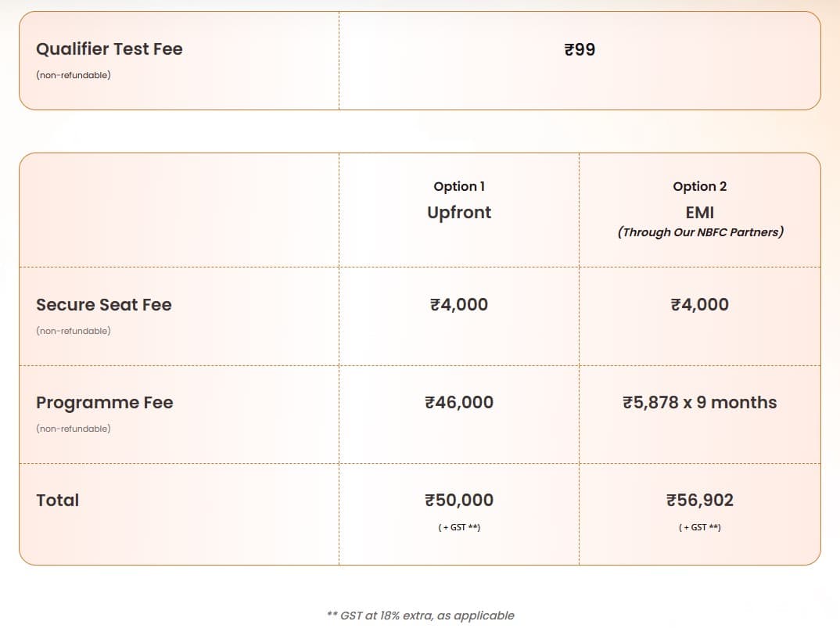
Task: Click non-refundable text under Qualifier Test Fee
Action: point(73,75)
